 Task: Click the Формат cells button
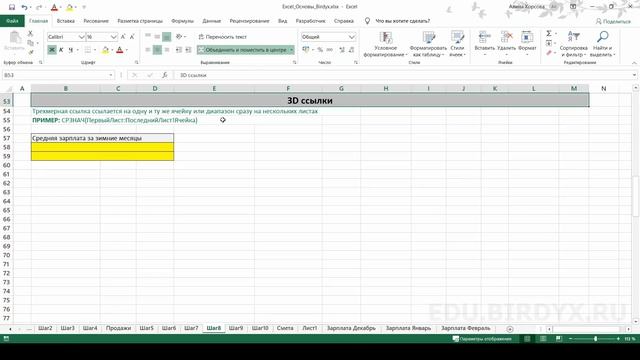[527, 44]
